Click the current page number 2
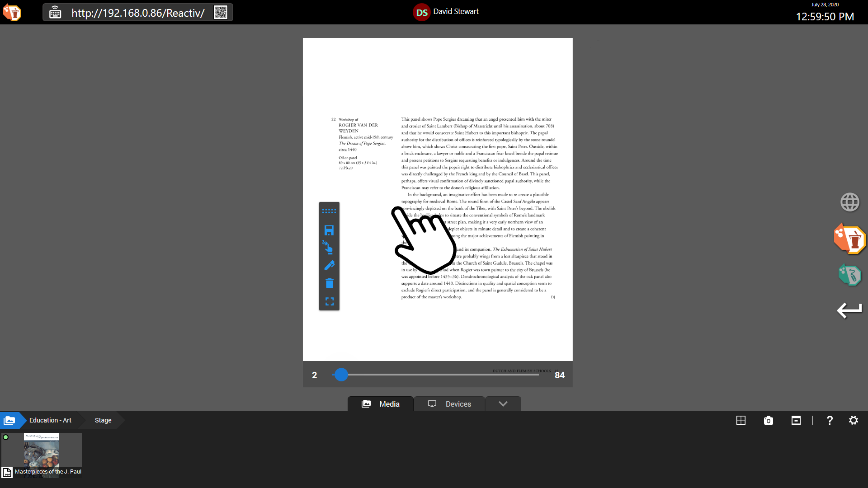The image size is (868, 488). pos(315,375)
